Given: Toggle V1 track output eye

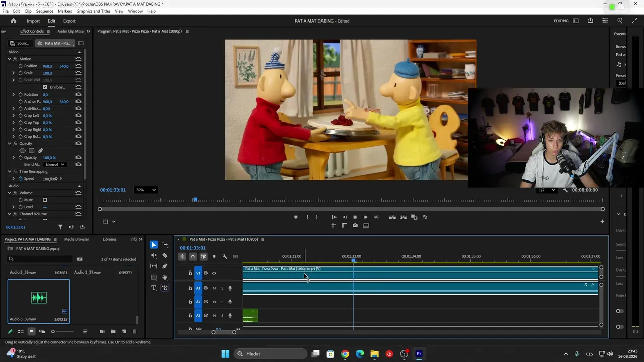Looking at the screenshot, I should 214,273.
